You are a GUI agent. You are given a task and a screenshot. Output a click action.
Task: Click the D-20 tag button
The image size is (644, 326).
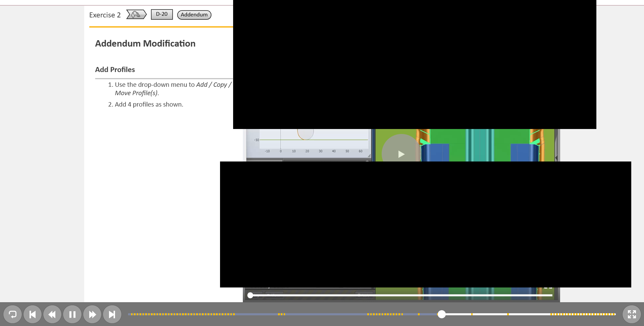[x=162, y=14]
